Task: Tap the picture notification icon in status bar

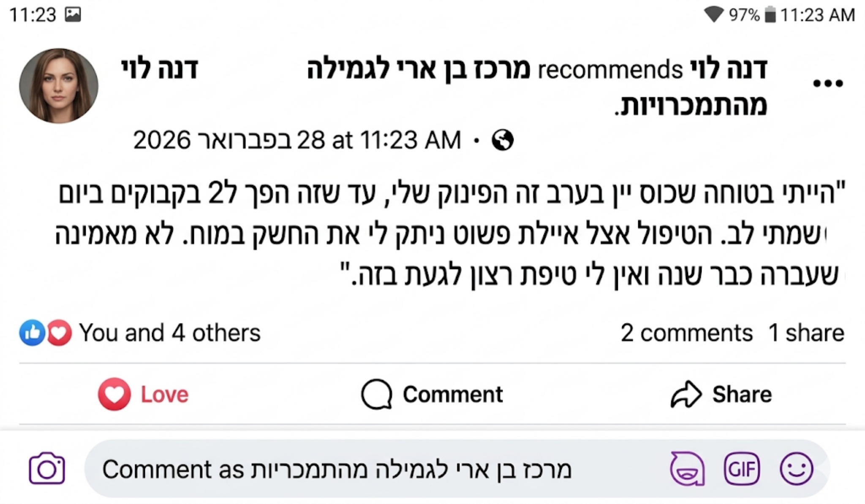Action: click(x=73, y=15)
